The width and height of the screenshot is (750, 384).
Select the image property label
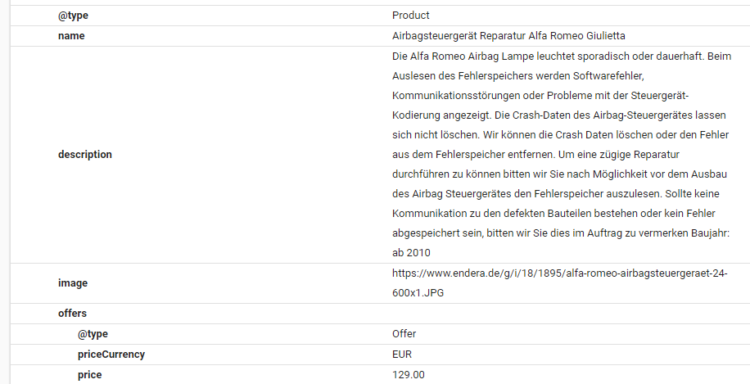73,283
